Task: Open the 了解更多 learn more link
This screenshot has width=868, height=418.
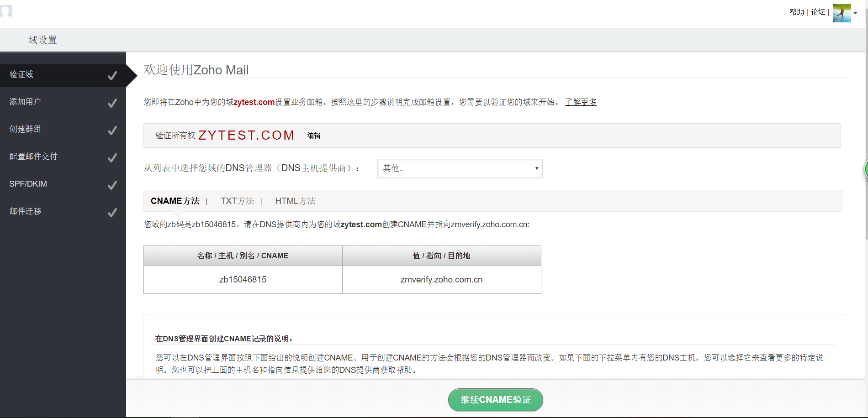Action: coord(581,102)
